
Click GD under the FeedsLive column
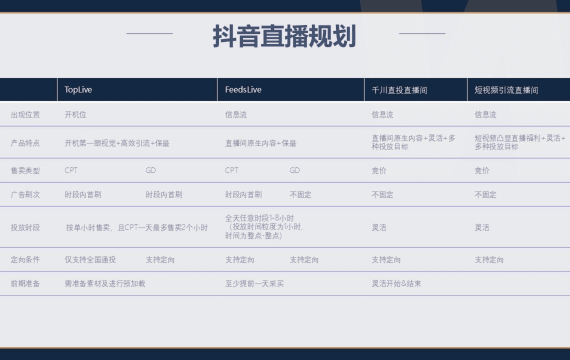295,170
